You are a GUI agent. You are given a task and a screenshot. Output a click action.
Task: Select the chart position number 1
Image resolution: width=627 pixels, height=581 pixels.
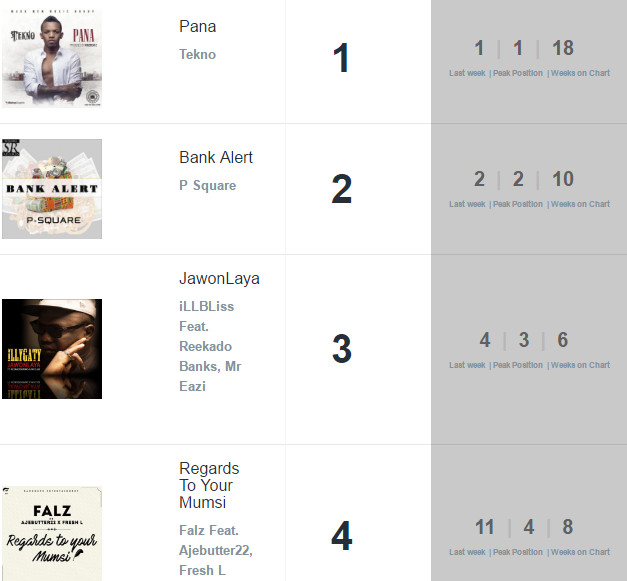coord(341,58)
